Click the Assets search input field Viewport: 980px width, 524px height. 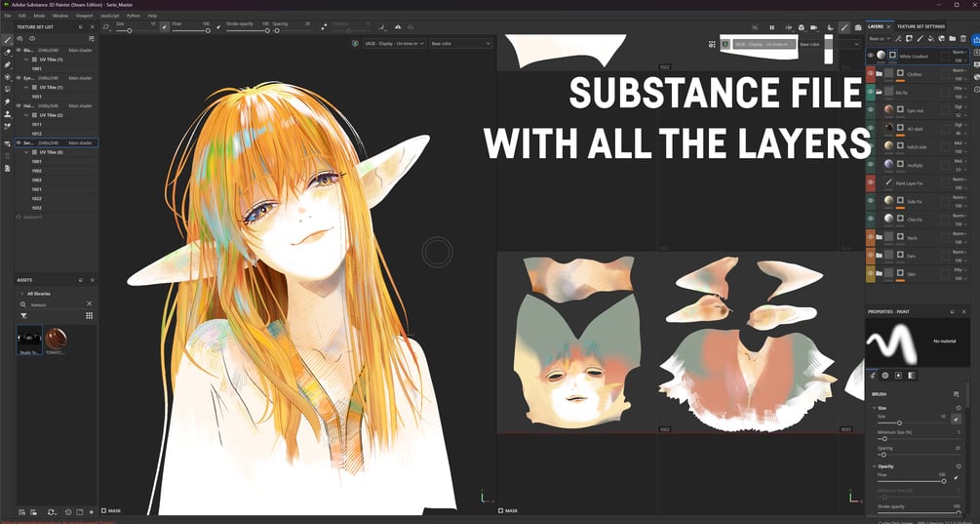(x=57, y=304)
